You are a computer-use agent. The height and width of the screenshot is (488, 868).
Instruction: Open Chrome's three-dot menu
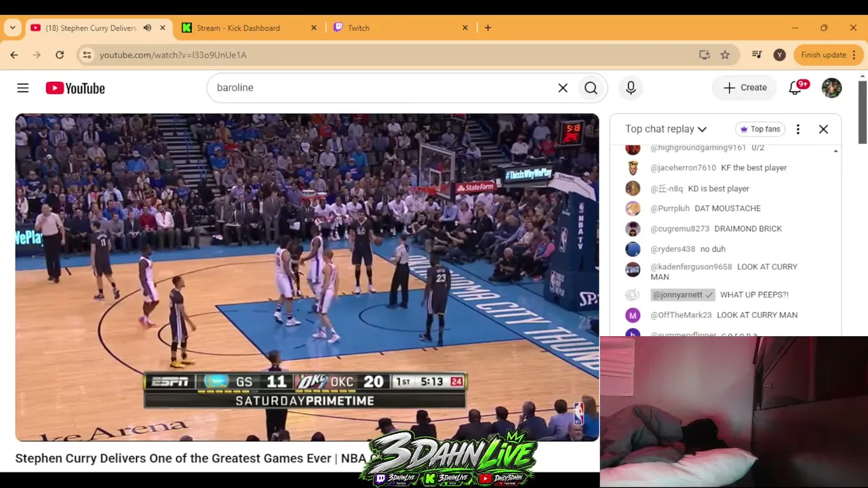pyautogui.click(x=855, y=55)
